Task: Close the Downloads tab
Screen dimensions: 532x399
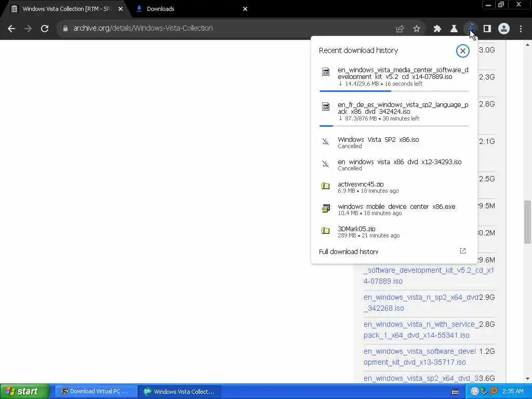Action: tap(245, 9)
